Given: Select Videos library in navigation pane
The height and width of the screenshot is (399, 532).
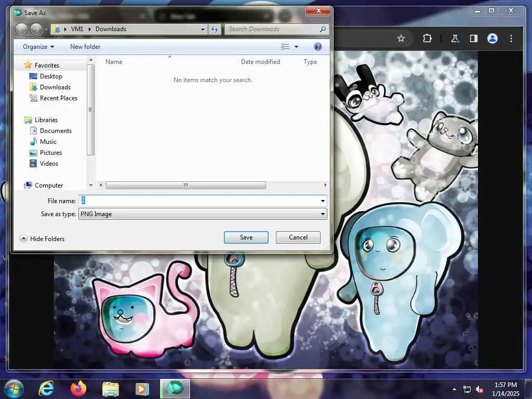Looking at the screenshot, I should coord(49,164).
